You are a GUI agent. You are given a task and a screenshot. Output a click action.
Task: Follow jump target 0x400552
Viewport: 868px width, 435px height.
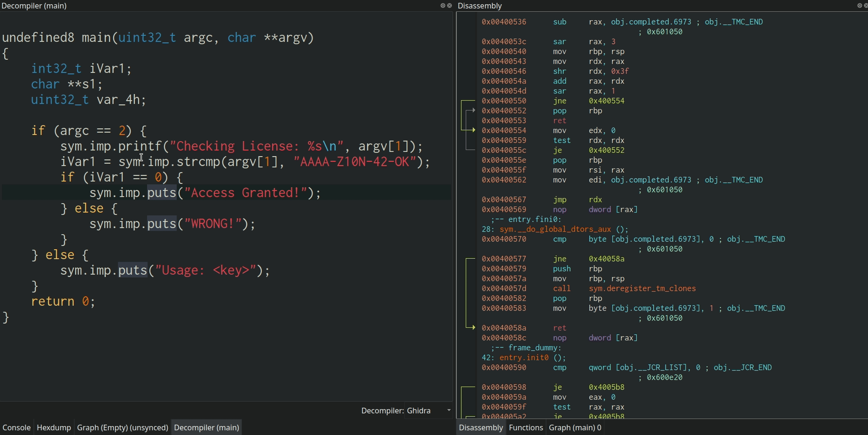[x=607, y=150]
